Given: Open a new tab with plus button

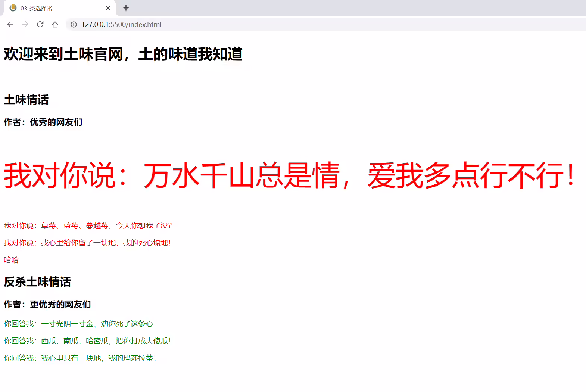Looking at the screenshot, I should point(126,8).
